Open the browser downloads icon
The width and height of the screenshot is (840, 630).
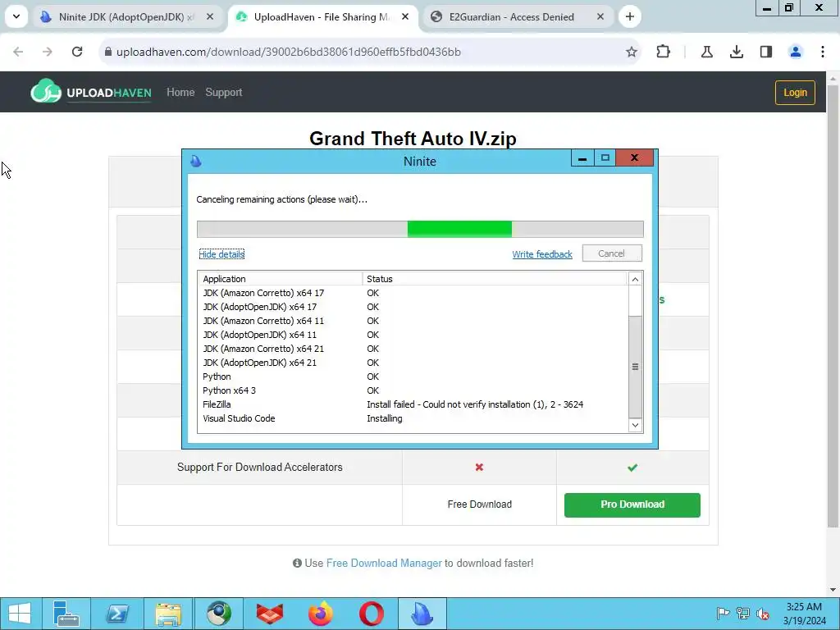click(x=737, y=52)
